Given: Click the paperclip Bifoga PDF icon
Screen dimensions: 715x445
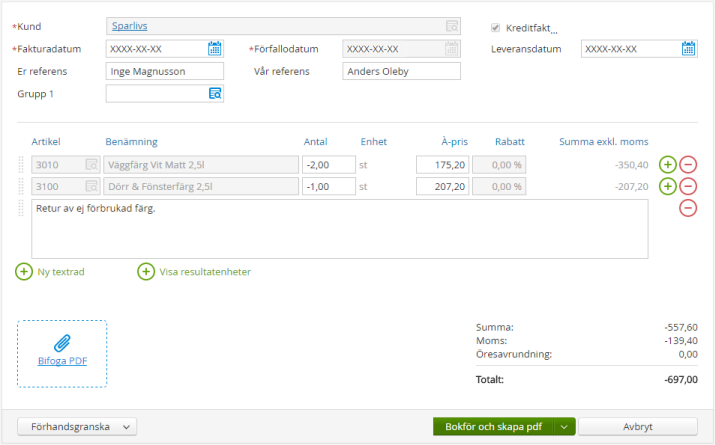Looking at the screenshot, I should (62, 344).
